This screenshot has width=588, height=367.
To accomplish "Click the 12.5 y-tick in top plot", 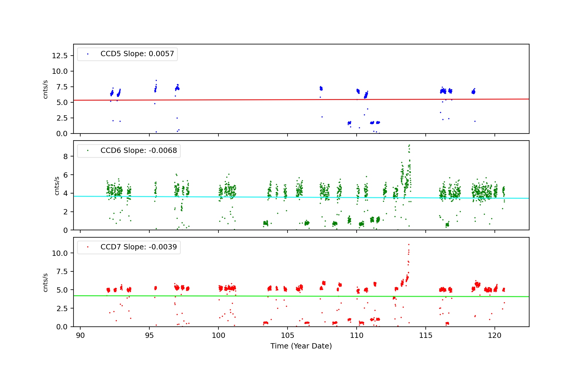I will [60, 56].
